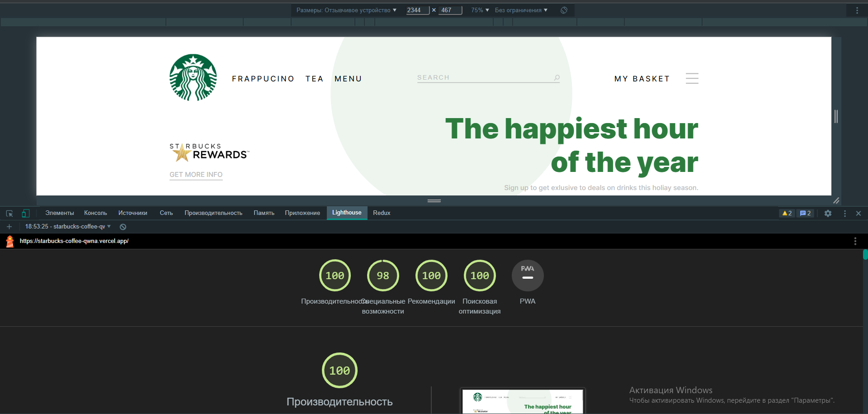Click the plus icon to start new Lighthouse report
This screenshot has width=868, height=414.
coord(9,227)
